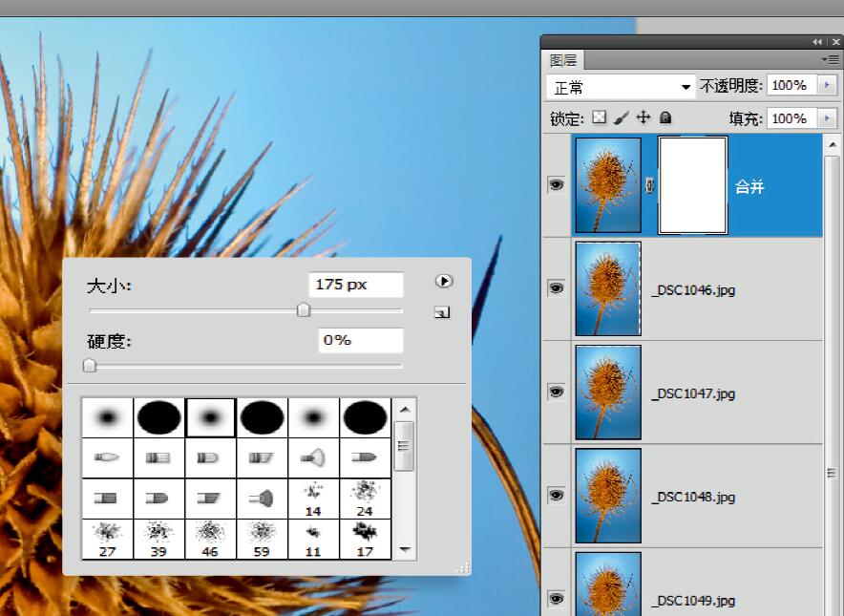Click the layer name _DSC1049.jpg
This screenshot has height=616, width=844.
tap(693, 600)
